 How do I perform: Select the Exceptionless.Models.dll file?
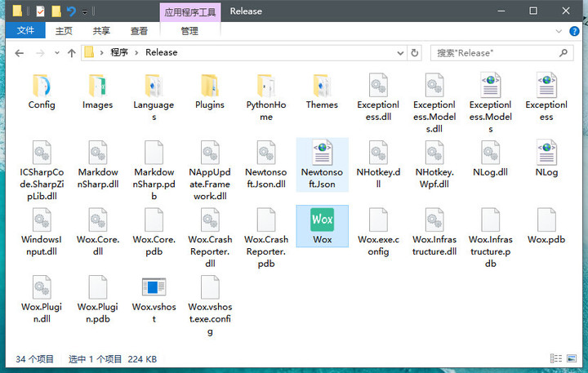[x=434, y=103]
